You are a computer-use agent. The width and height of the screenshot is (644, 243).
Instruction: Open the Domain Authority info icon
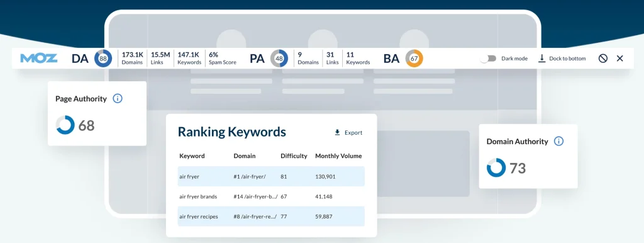[558, 141]
